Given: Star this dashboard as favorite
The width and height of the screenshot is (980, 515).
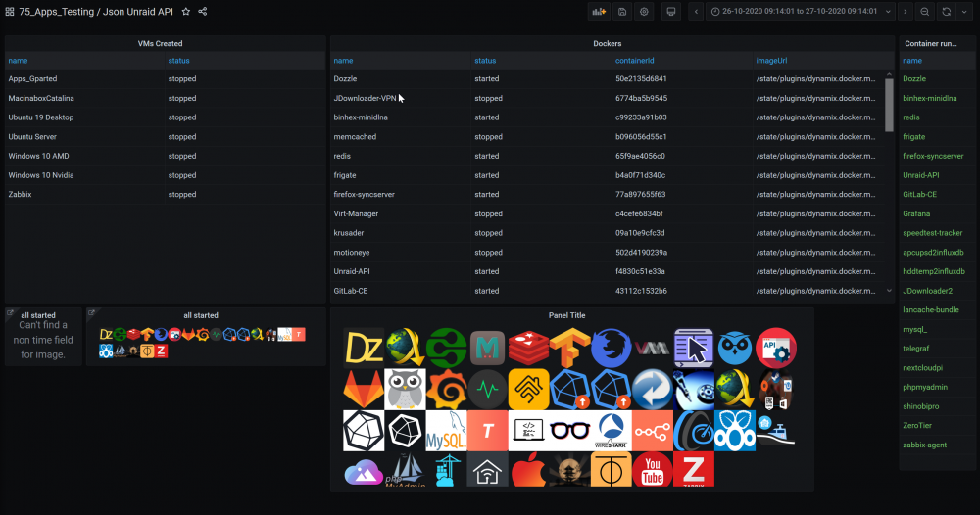Looking at the screenshot, I should coord(185,11).
